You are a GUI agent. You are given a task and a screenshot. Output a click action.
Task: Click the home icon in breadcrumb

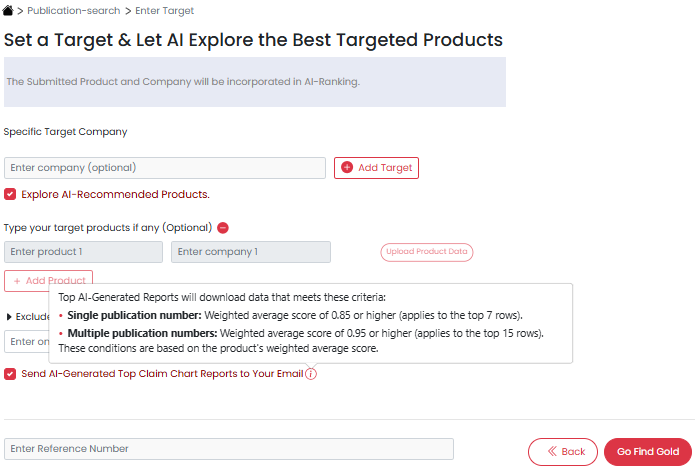[x=8, y=10]
